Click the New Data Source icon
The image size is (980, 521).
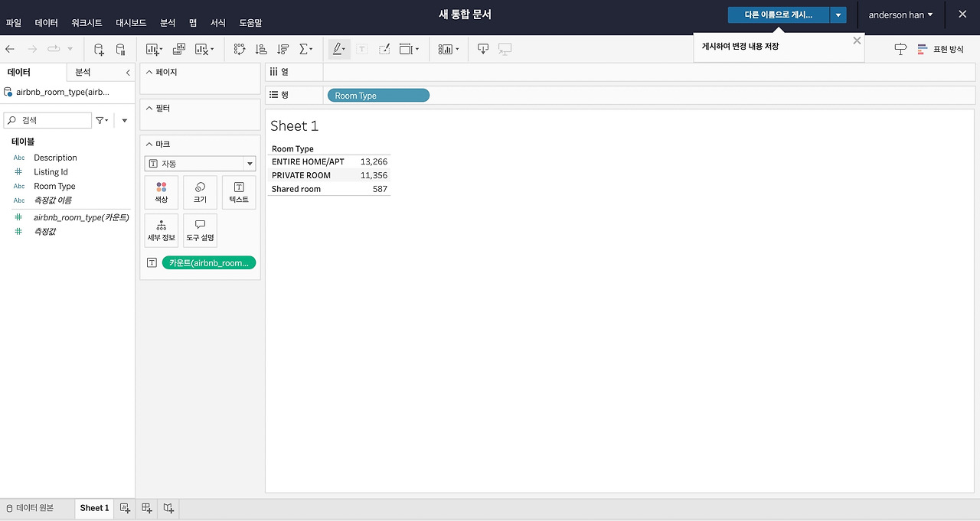[99, 49]
